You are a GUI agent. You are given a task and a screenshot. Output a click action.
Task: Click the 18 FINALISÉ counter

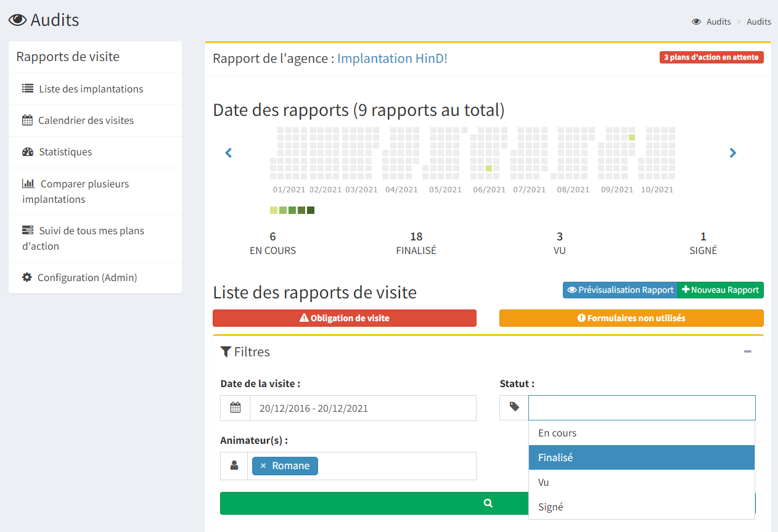pos(416,243)
